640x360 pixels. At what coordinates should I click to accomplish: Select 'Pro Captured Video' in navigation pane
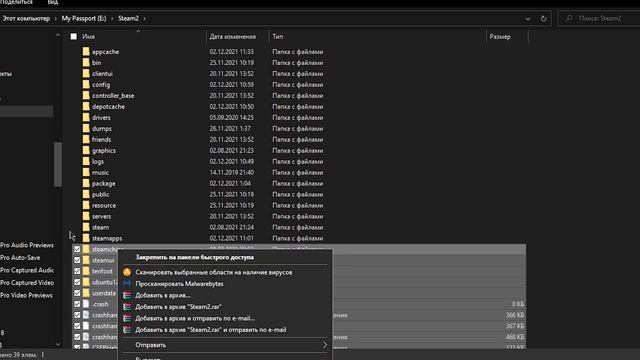point(27,283)
